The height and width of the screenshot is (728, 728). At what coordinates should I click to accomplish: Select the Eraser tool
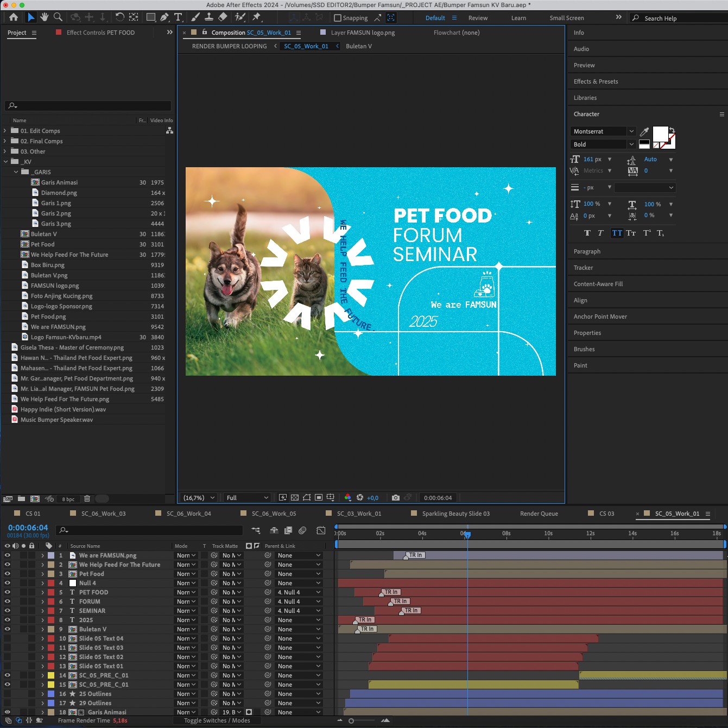pos(223,17)
